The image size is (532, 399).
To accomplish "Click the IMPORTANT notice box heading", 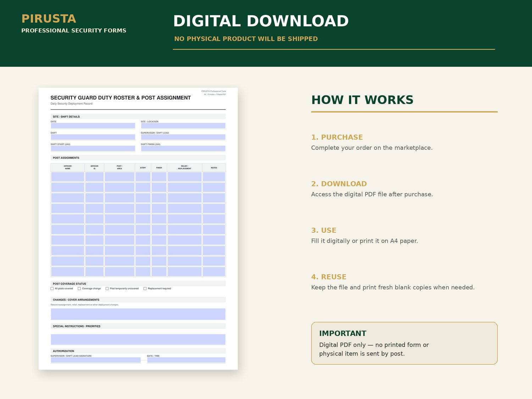I will [x=343, y=333].
